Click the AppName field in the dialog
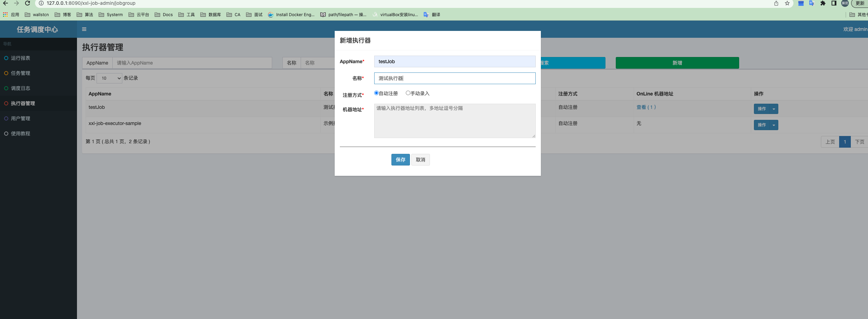Image resolution: width=868 pixels, height=319 pixels. click(x=454, y=61)
